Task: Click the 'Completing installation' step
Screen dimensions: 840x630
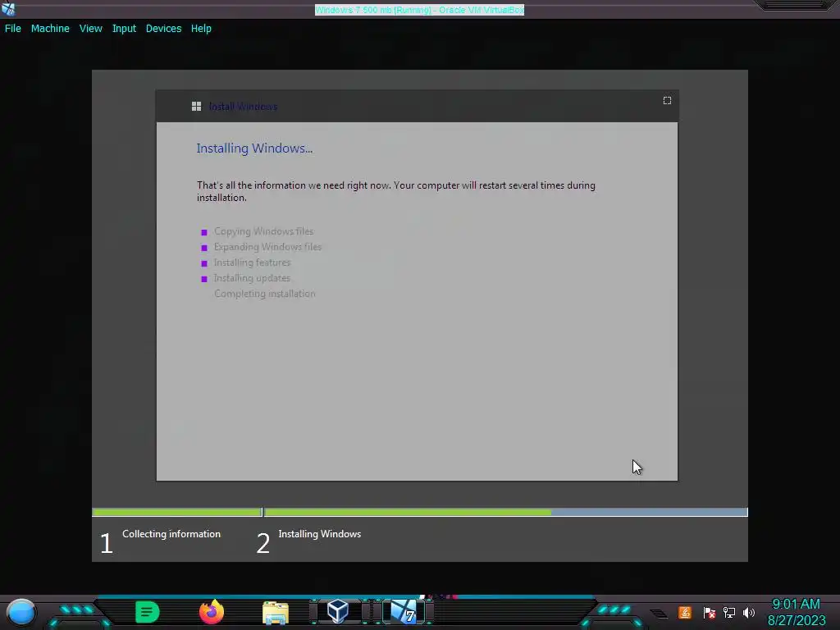Action: coord(265,294)
